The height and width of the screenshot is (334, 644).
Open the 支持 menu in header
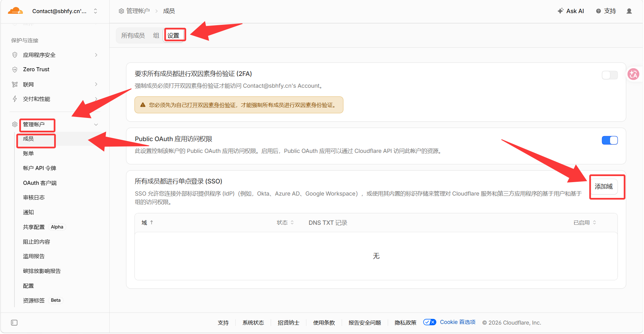(x=606, y=11)
